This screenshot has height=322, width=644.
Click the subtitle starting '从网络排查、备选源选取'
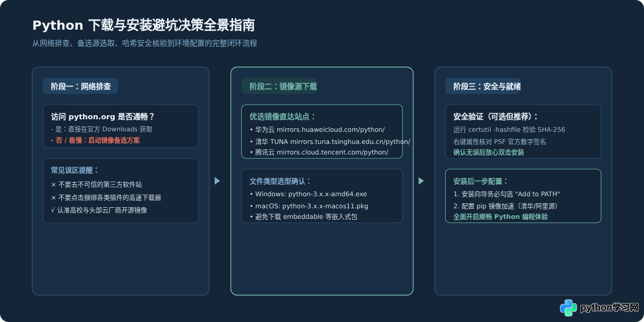point(144,43)
